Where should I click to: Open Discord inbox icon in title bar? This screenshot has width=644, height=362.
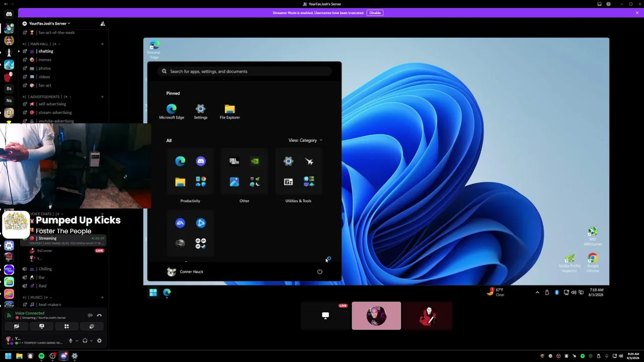pos(599,4)
